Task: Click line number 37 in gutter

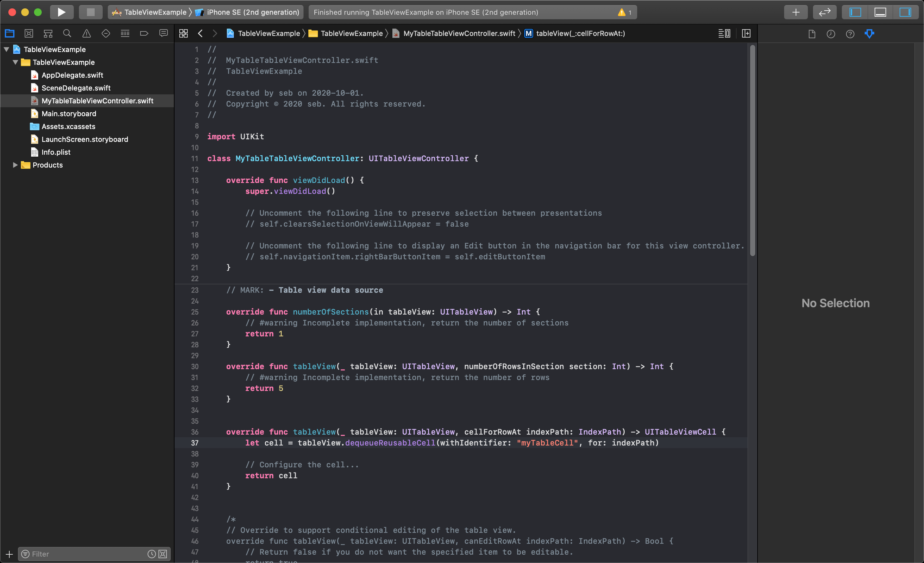Action: [195, 443]
